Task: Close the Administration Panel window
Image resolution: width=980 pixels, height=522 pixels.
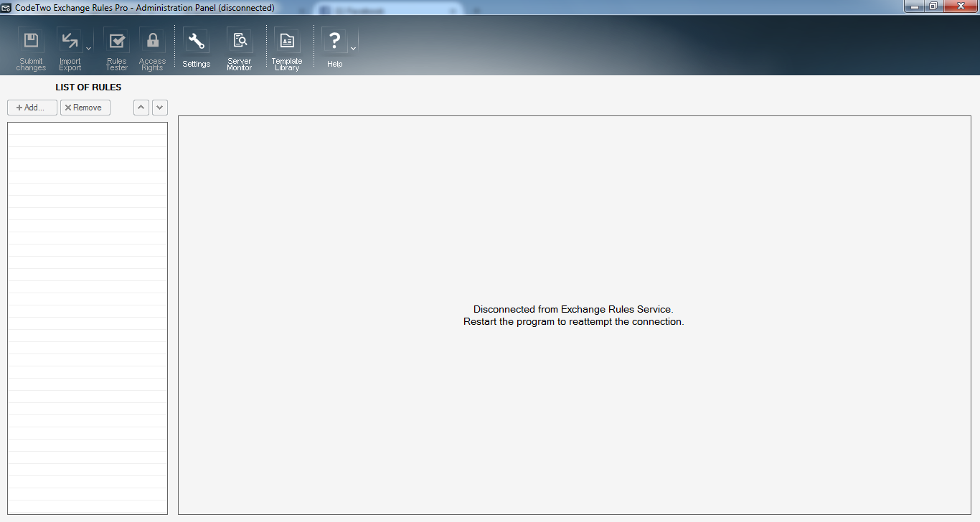Action: coord(961,6)
